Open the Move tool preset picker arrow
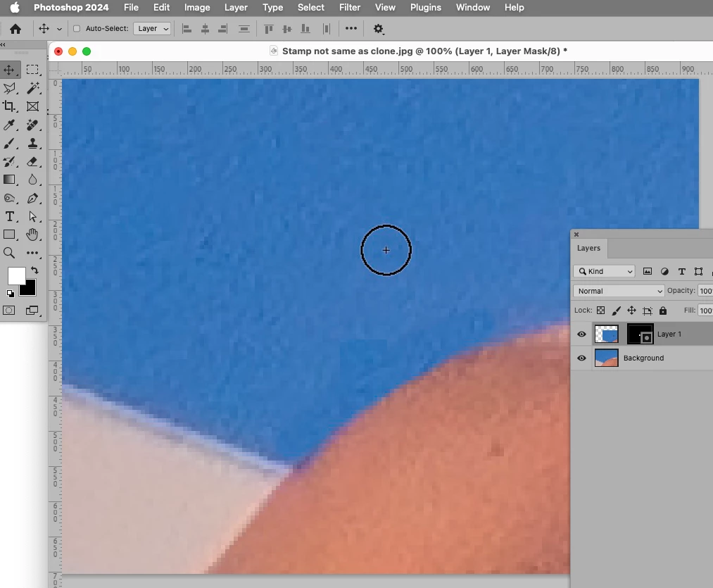The image size is (713, 588). click(x=59, y=29)
